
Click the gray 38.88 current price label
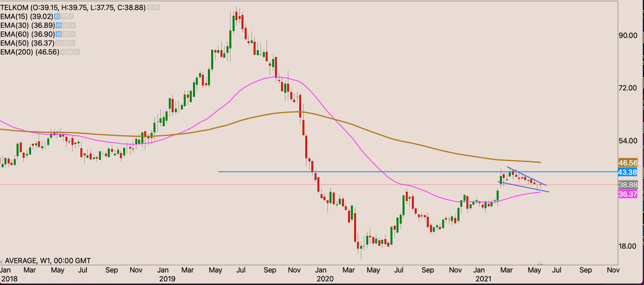point(627,185)
